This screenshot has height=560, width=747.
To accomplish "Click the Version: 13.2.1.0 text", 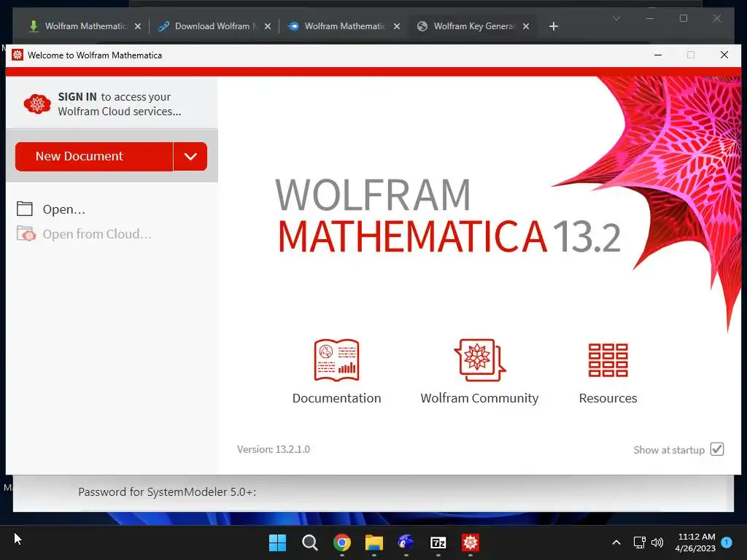I will pyautogui.click(x=274, y=449).
